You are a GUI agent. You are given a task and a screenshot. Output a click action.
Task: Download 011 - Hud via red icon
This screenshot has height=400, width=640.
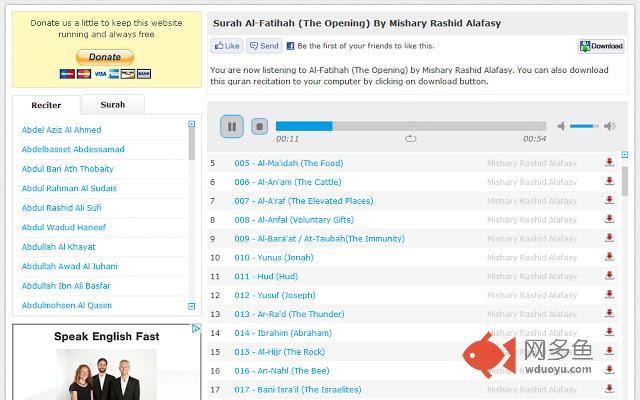pos(609,276)
